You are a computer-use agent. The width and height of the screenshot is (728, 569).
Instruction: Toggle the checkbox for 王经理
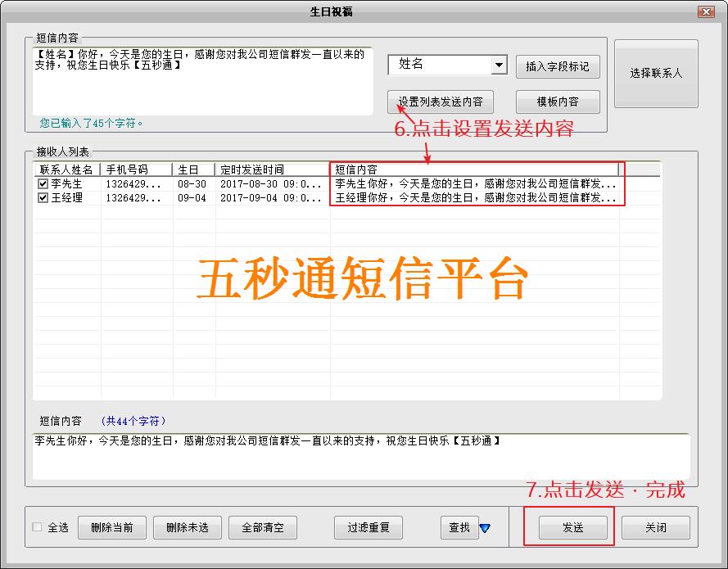[43, 197]
